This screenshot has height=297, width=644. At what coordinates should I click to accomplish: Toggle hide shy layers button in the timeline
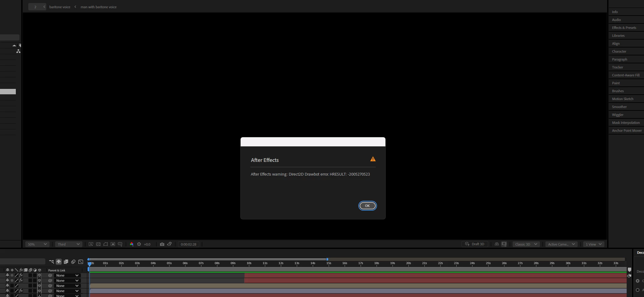pyautogui.click(x=59, y=262)
